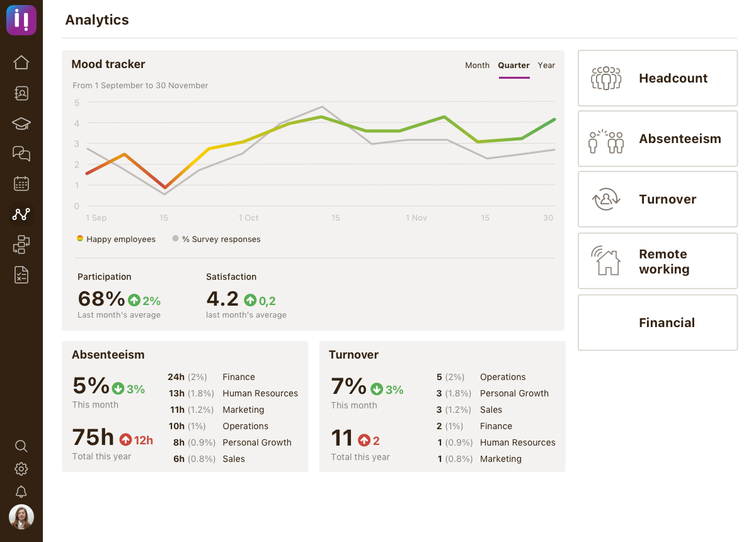Click the red up arrow beside Turnover 2
Image resolution: width=756 pixels, height=542 pixels.
tap(364, 440)
